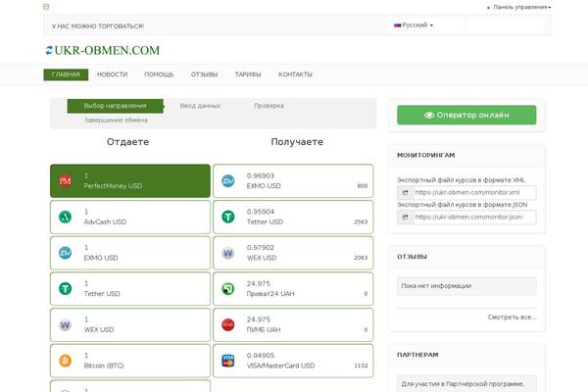The height and width of the screenshot is (392, 588).
Task: Choose VISA/MasterCard USD to receive
Action: coord(293,361)
